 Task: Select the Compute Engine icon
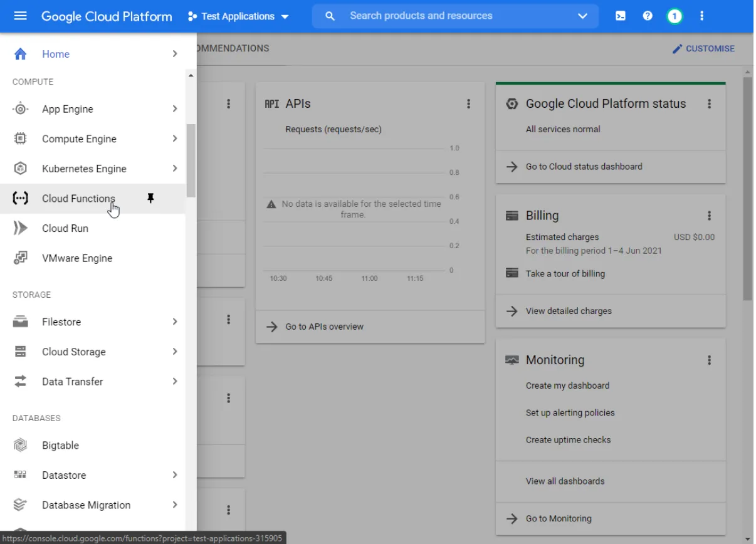pos(19,139)
